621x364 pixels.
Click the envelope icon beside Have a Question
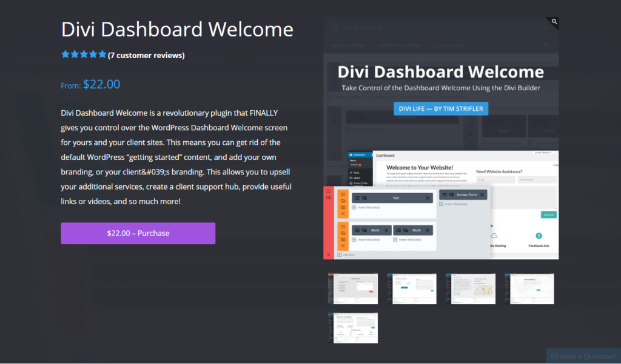tap(554, 357)
